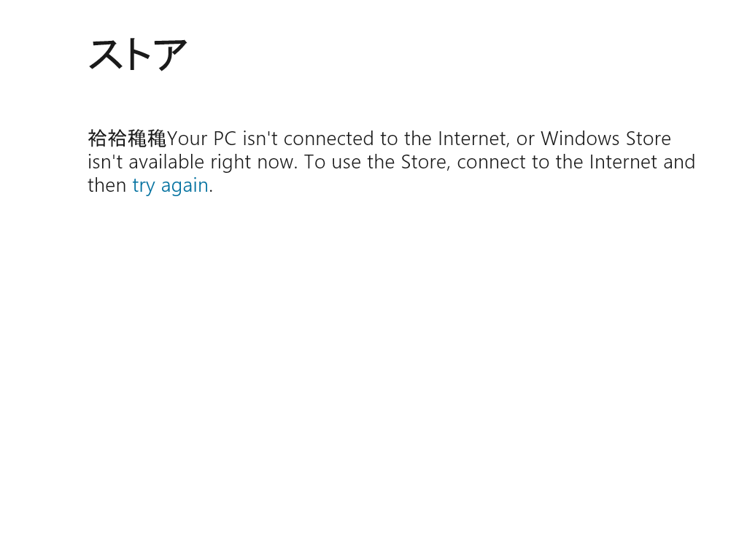
Task: Click the word 'try' in the blue link
Action: (144, 185)
